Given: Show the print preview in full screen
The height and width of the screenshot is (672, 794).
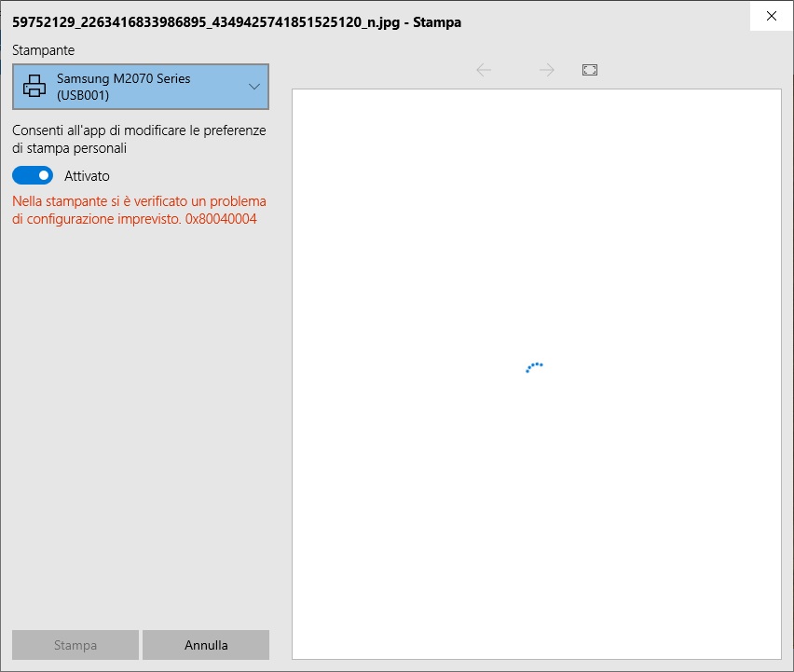Looking at the screenshot, I should [x=590, y=70].
